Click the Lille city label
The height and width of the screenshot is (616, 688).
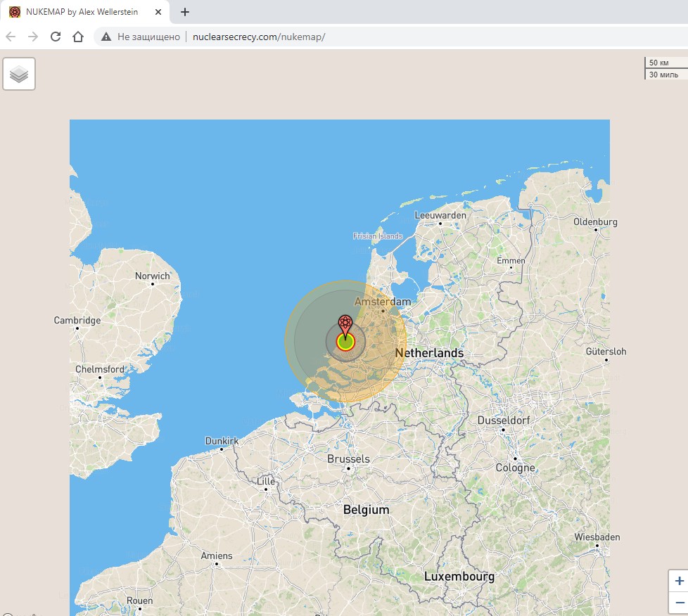(x=265, y=481)
